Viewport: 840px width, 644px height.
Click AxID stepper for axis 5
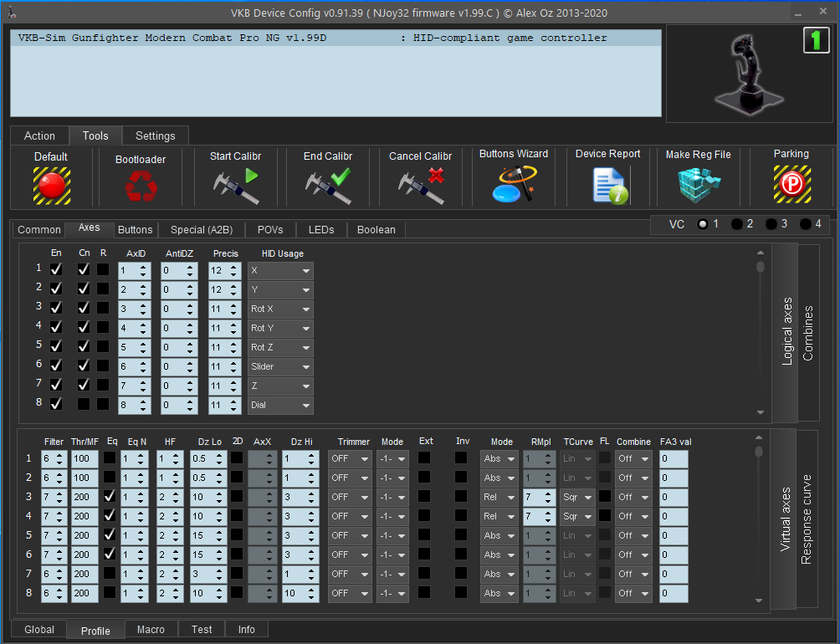pyautogui.click(x=143, y=347)
